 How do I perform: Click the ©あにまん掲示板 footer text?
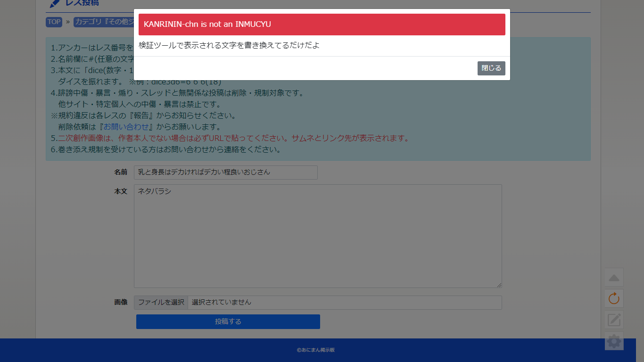[315, 350]
